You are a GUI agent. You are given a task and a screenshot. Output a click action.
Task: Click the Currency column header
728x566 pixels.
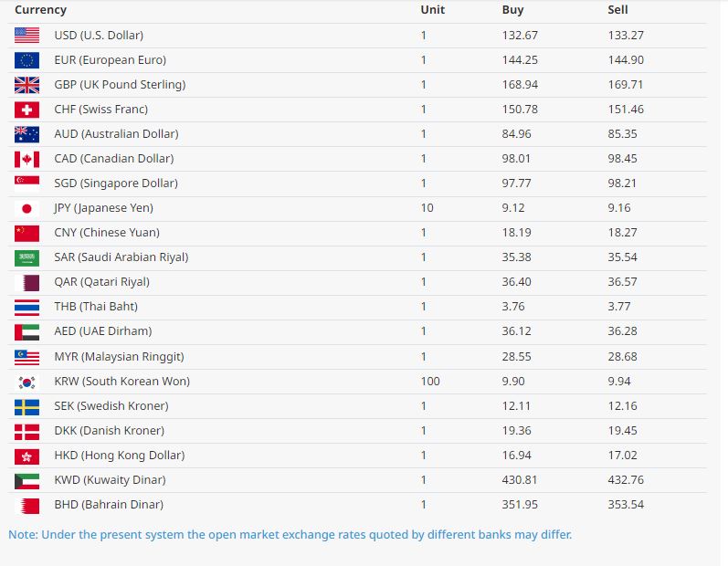point(40,10)
